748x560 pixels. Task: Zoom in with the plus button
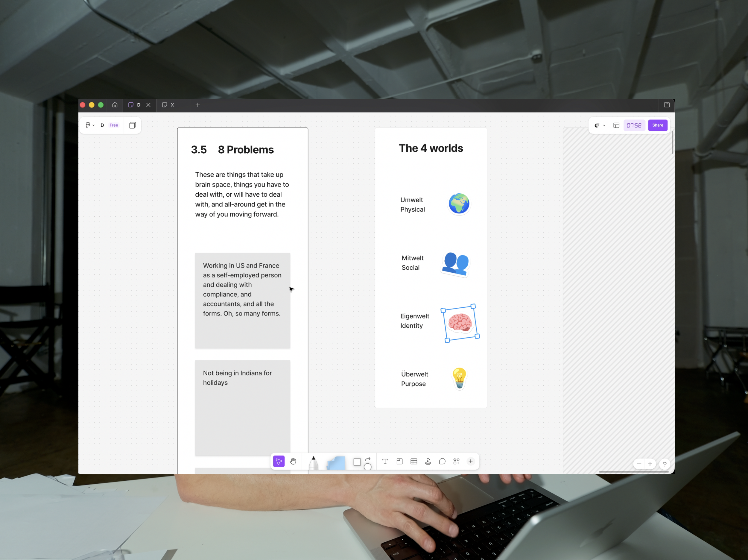650,464
